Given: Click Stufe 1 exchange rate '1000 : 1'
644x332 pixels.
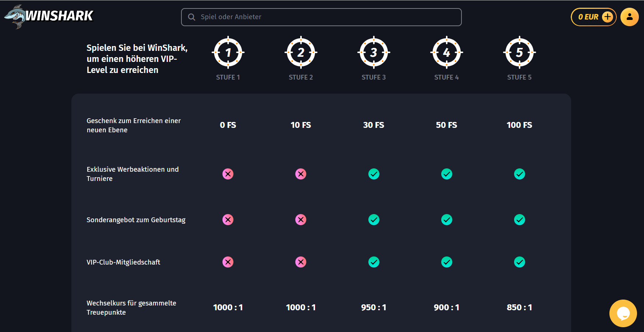Looking at the screenshot, I should point(228,308).
